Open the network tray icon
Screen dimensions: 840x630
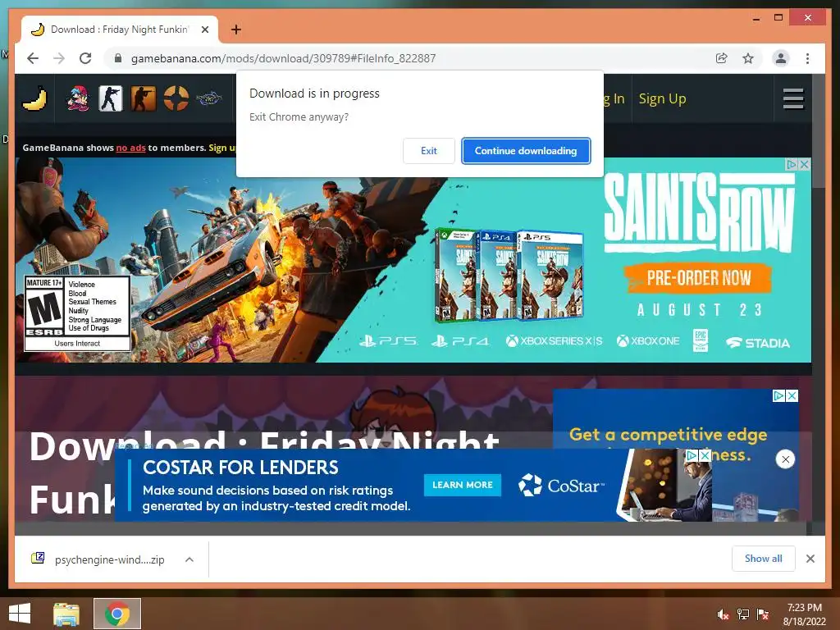tap(743, 614)
